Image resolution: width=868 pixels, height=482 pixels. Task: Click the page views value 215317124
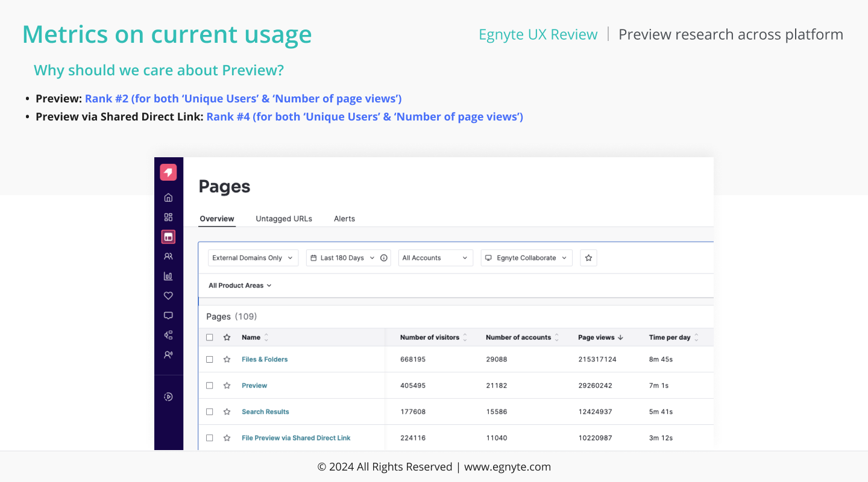597,359
